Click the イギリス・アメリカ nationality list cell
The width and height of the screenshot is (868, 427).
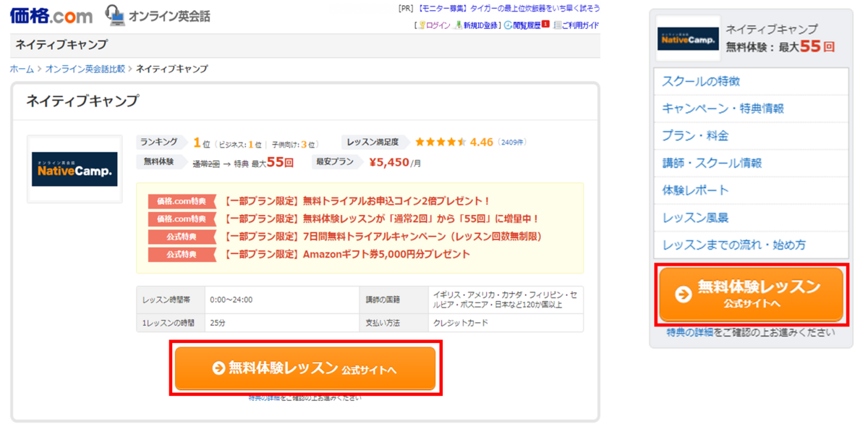point(504,300)
